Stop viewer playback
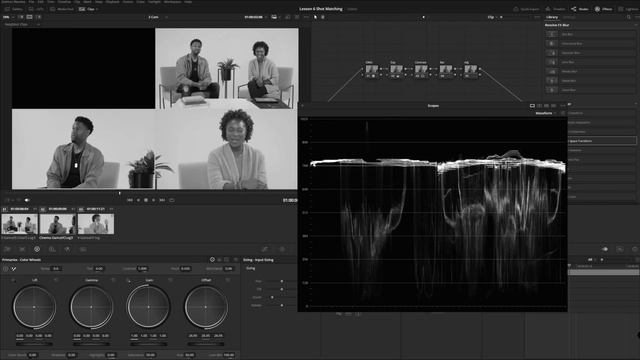 tap(146, 200)
